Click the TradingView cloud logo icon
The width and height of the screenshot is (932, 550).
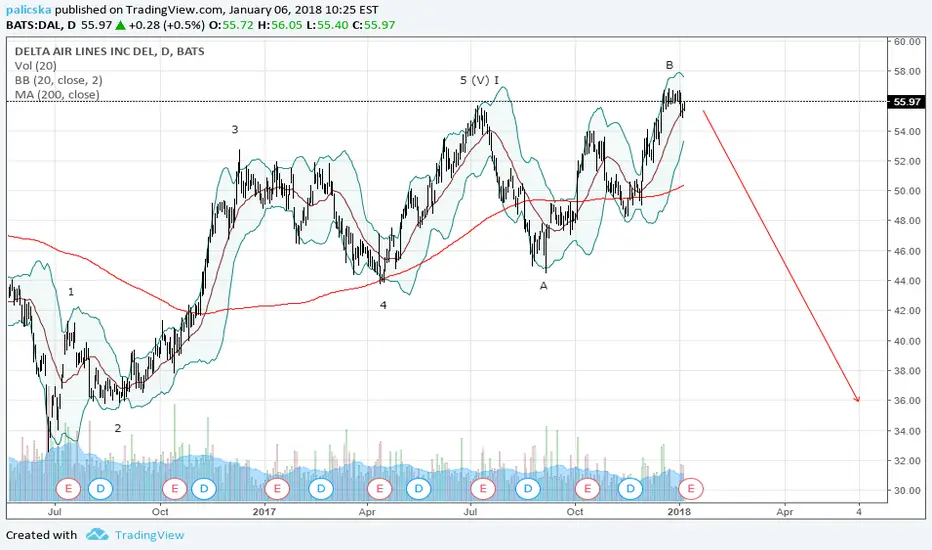[97, 535]
